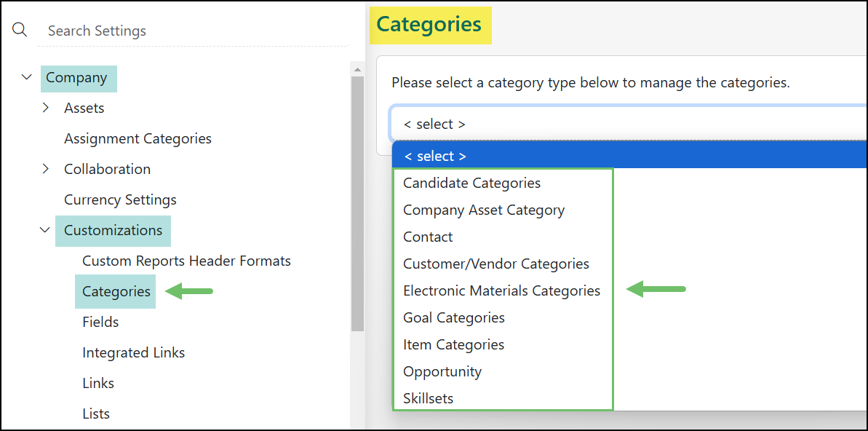
Task: Pick Item Categories option
Action: [x=453, y=344]
